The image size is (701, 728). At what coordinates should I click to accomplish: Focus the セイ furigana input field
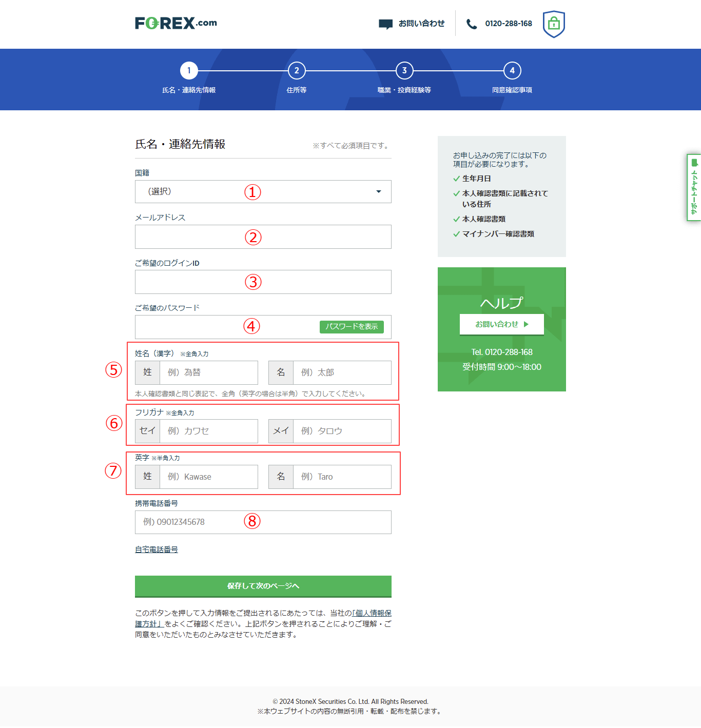208,431
